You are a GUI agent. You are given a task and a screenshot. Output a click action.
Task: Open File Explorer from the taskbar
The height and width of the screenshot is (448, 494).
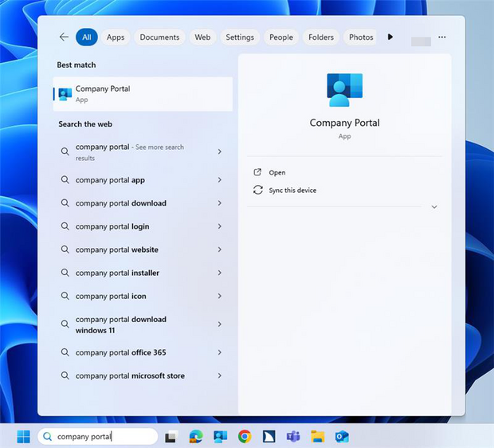click(x=318, y=437)
